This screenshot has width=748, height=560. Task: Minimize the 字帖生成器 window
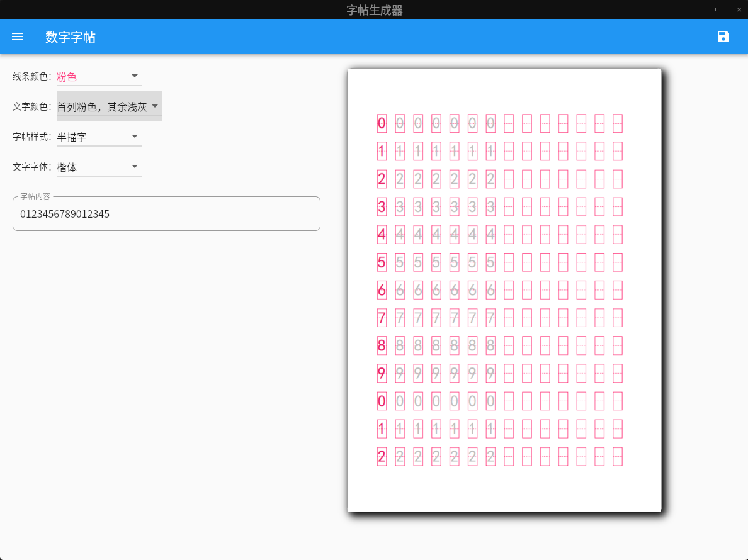tap(696, 9)
